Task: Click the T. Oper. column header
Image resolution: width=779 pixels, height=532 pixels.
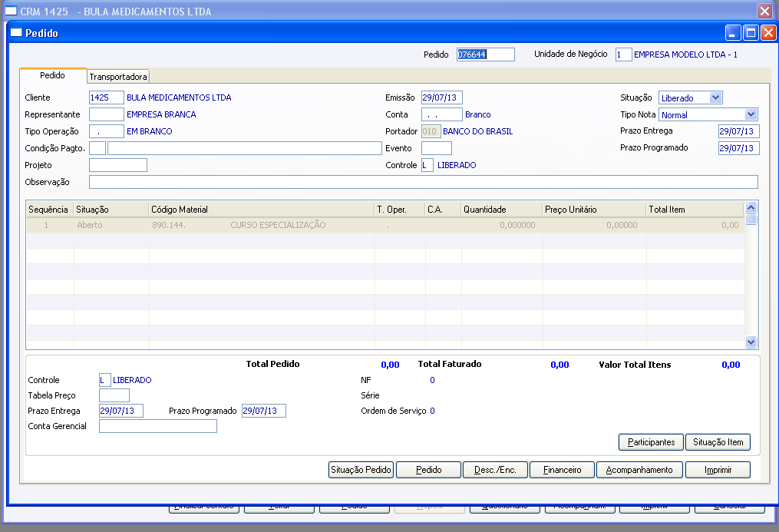Action: (399, 209)
